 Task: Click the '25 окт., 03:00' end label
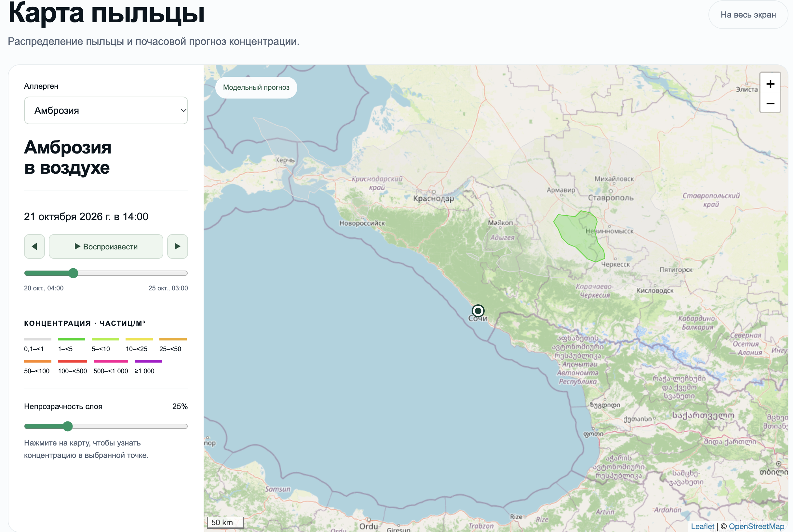point(168,288)
